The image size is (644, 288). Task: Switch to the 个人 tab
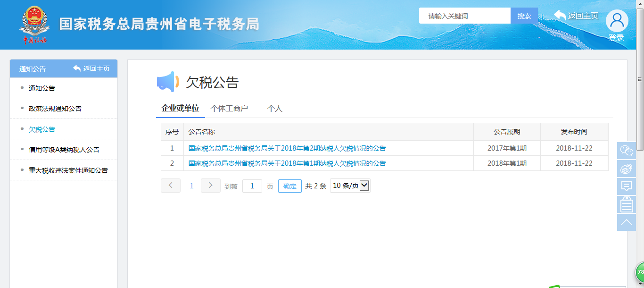(x=275, y=108)
